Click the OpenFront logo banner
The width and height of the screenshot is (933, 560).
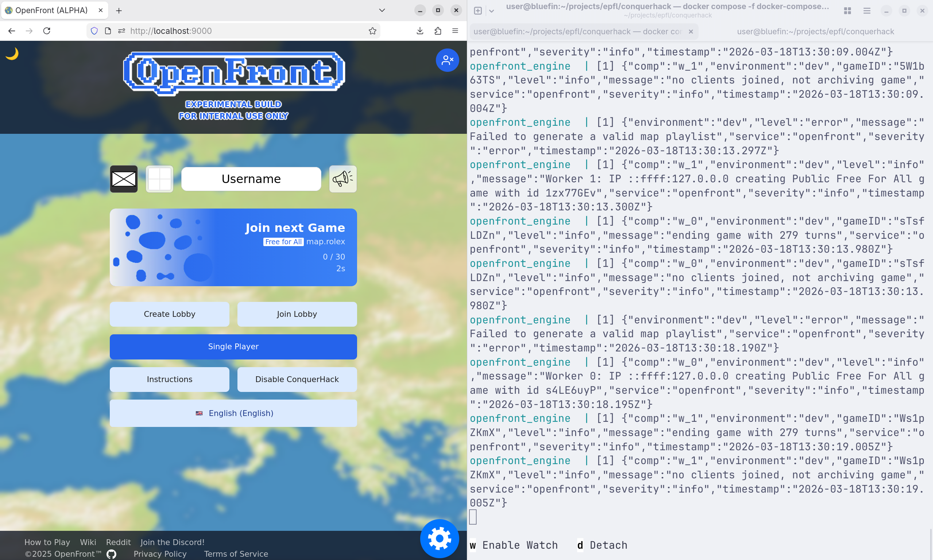[x=234, y=73]
